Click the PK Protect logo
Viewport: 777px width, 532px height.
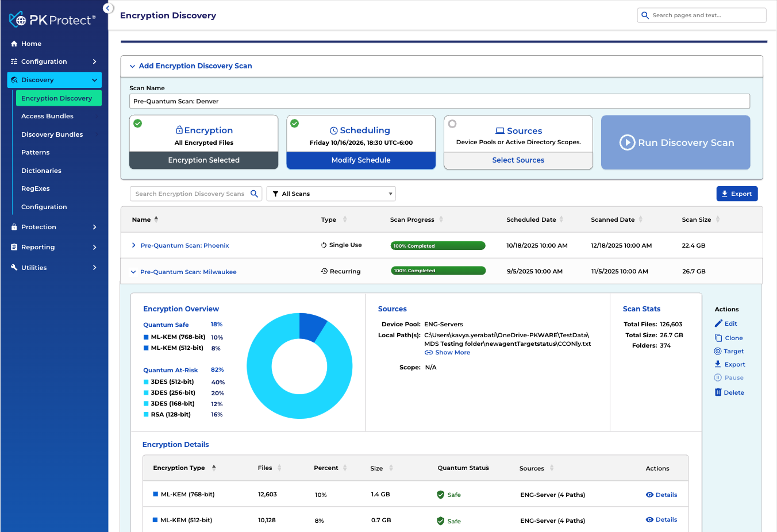[52, 20]
